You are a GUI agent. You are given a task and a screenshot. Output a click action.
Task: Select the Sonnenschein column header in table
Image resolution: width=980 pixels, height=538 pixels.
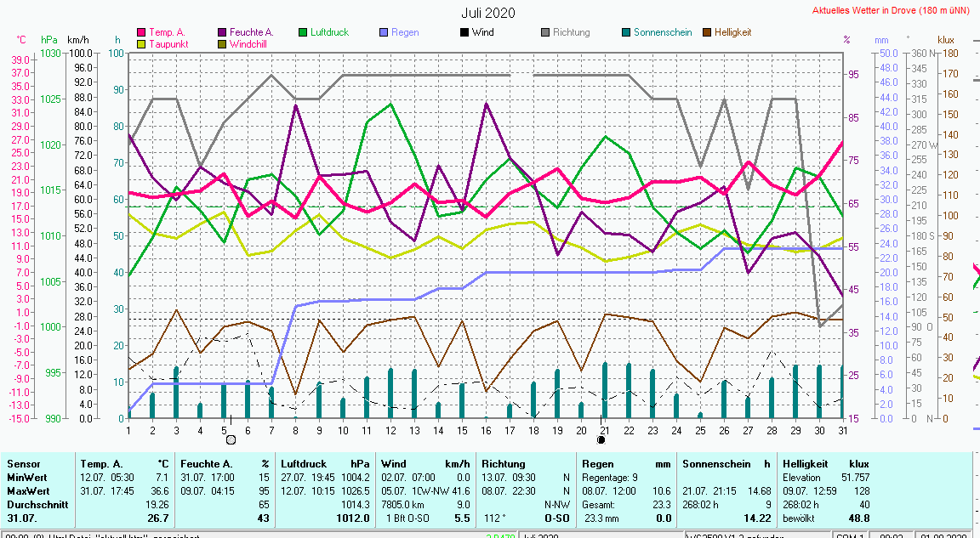tap(713, 464)
